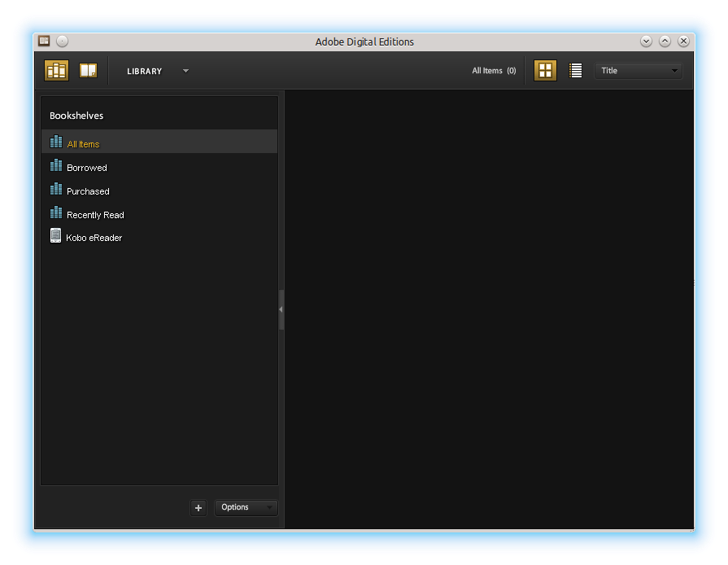Maximize the Adobe Digital Editions window
This screenshot has width=728, height=565.
tap(665, 42)
